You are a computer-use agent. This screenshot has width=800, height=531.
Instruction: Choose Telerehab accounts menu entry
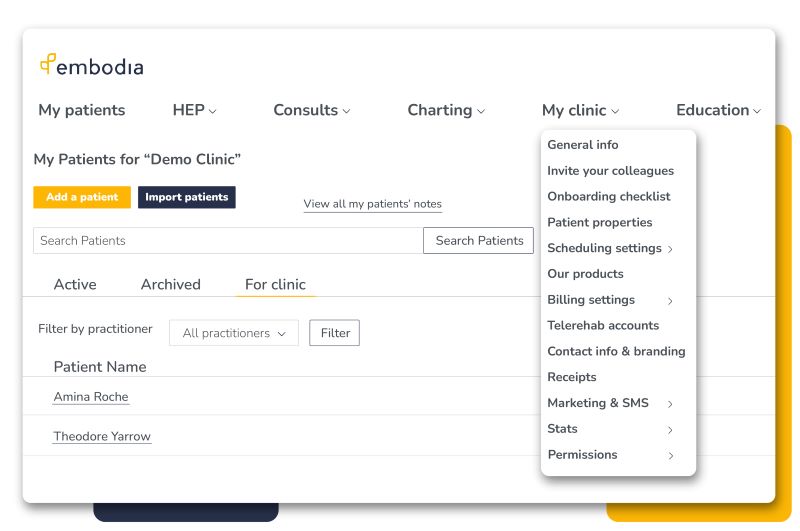click(x=603, y=325)
